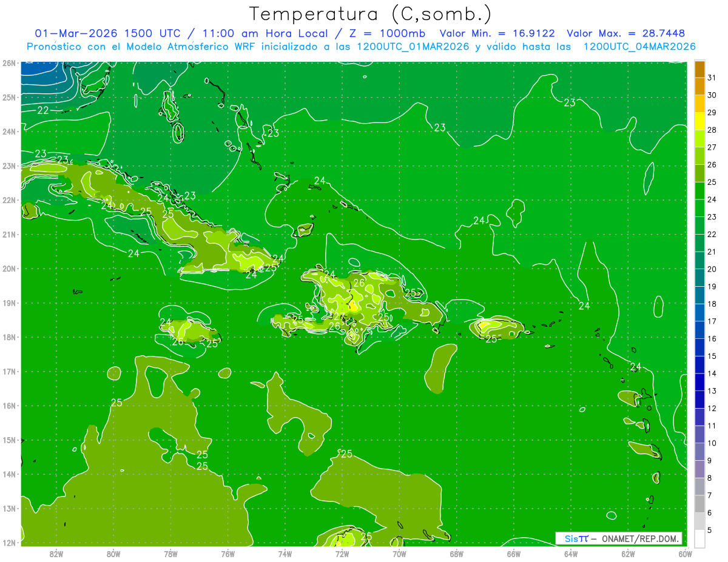Click the 66W longitude axis label
728x562 pixels.
pos(513,554)
